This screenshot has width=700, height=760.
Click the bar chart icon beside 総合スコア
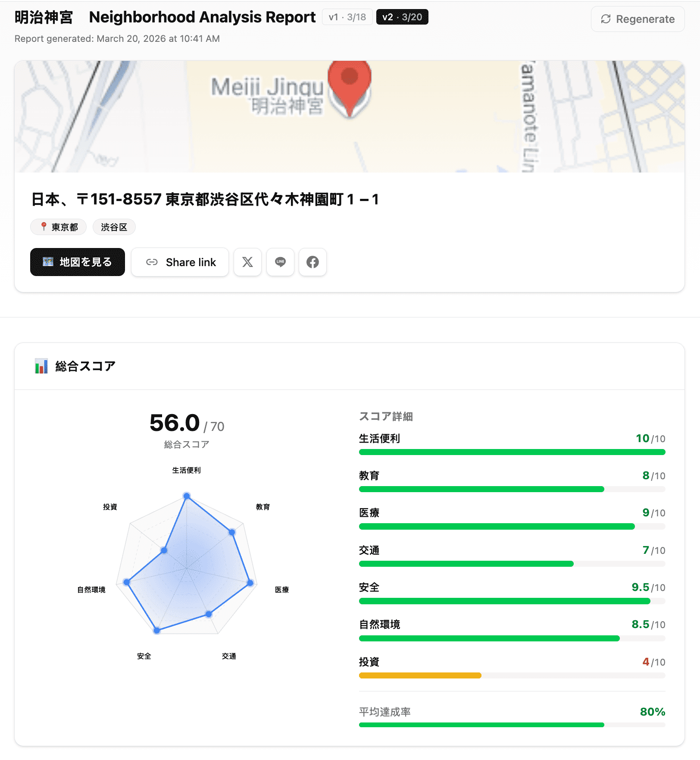click(x=41, y=366)
